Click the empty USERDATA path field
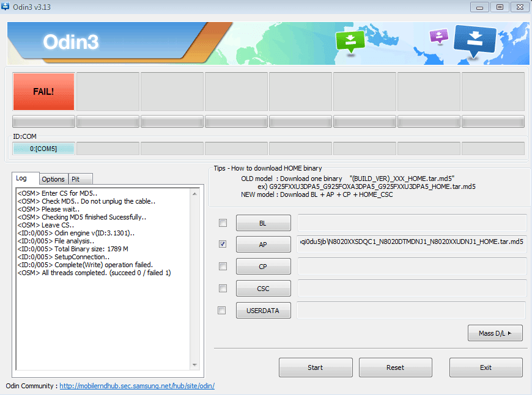 tap(411, 310)
